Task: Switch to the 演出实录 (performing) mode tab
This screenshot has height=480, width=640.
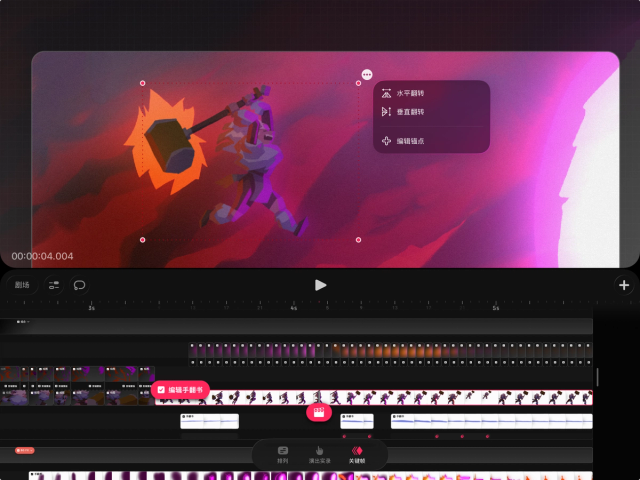Action: (x=319, y=455)
